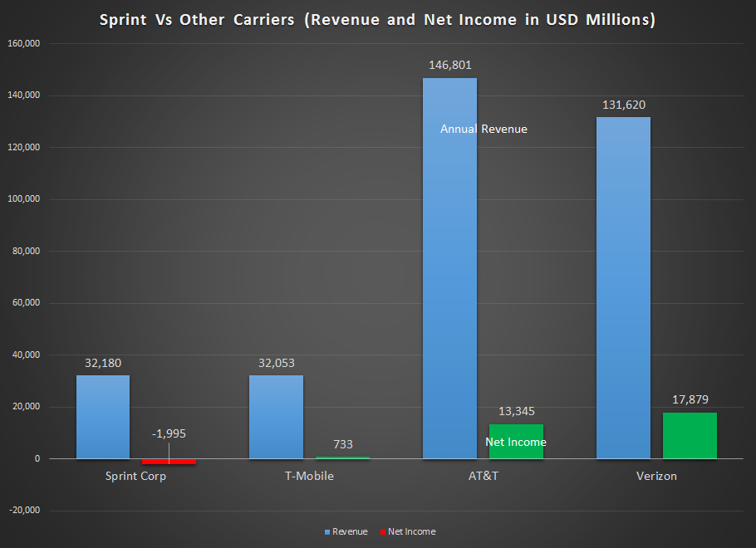Click the blue Revenue legend swatch

click(327, 532)
